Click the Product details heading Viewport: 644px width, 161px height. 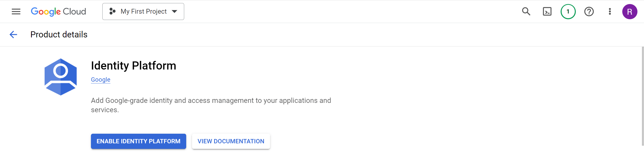(59, 34)
